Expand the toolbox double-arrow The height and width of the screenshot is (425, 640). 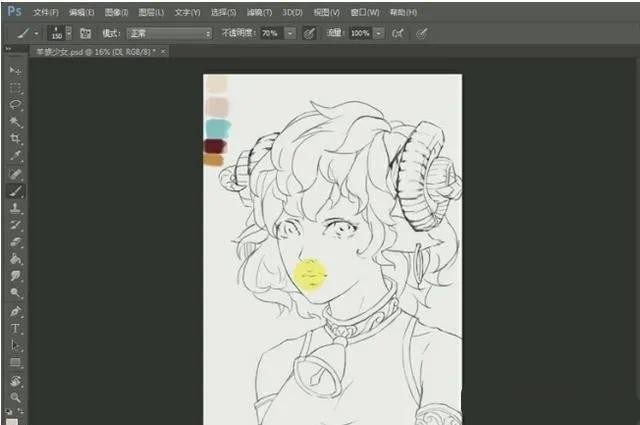(8, 49)
